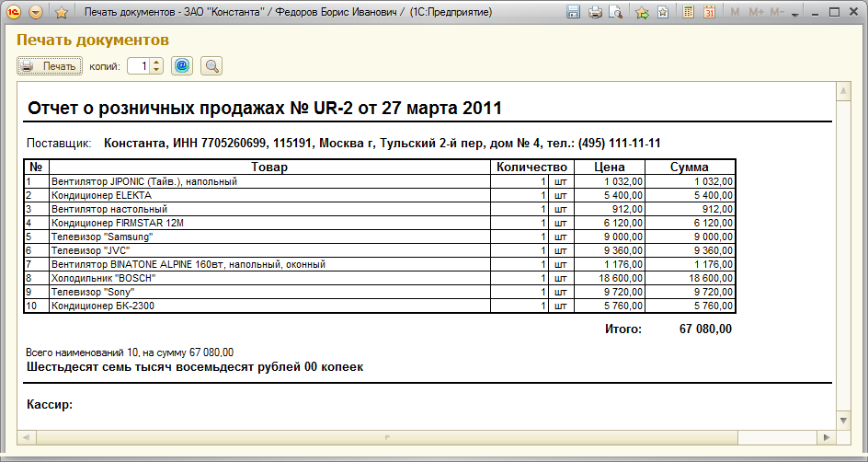
Task: Click sum 1 176,00 in the Сумма column
Action: 690,264
